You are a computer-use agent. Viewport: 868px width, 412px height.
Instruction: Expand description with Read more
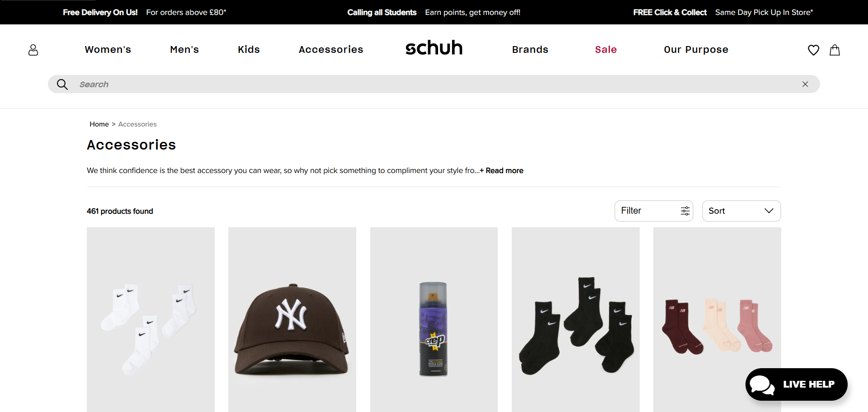tap(501, 170)
